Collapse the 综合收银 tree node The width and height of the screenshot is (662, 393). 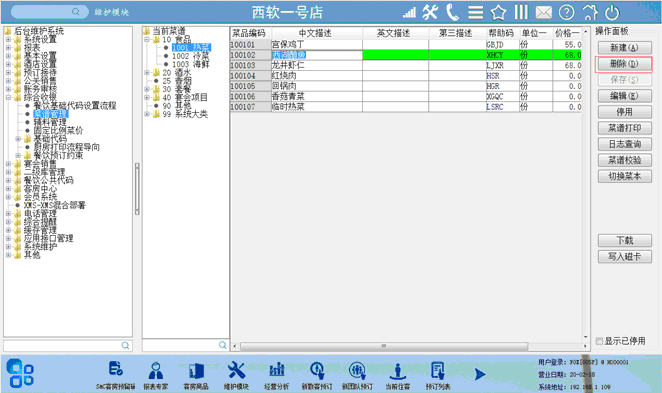[x=8, y=98]
